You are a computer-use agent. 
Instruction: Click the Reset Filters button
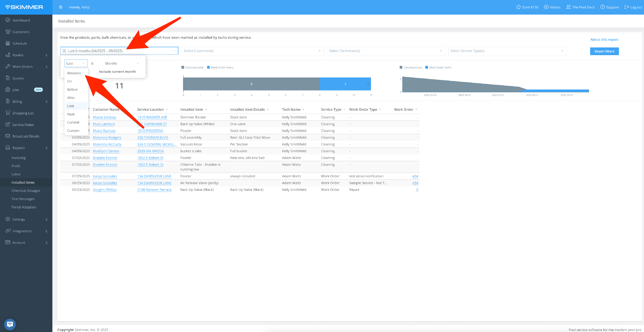604,51
